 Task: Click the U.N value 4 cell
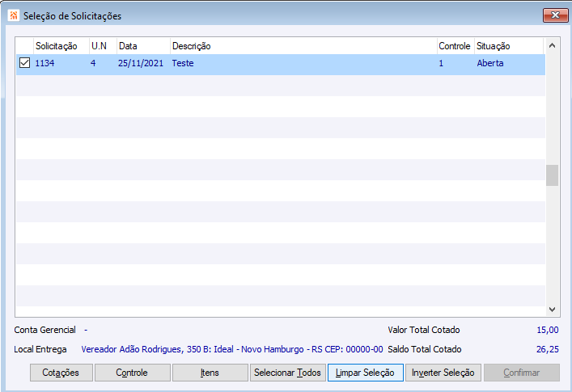click(93, 63)
